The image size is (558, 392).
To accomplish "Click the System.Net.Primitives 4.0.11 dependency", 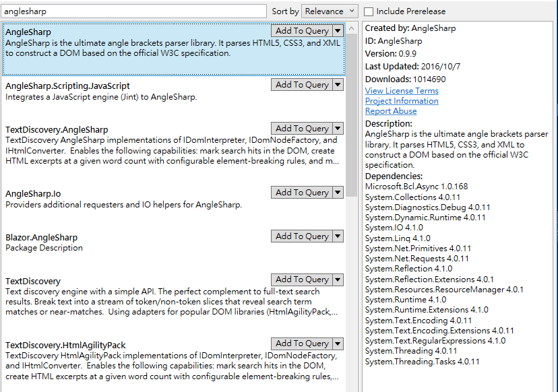I will click(x=418, y=249).
